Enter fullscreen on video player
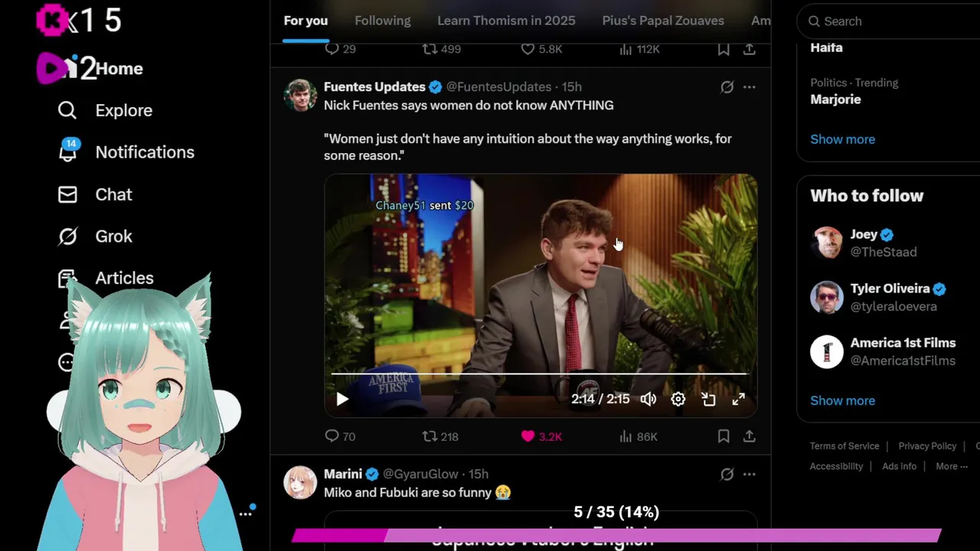This screenshot has width=980, height=551. [739, 399]
